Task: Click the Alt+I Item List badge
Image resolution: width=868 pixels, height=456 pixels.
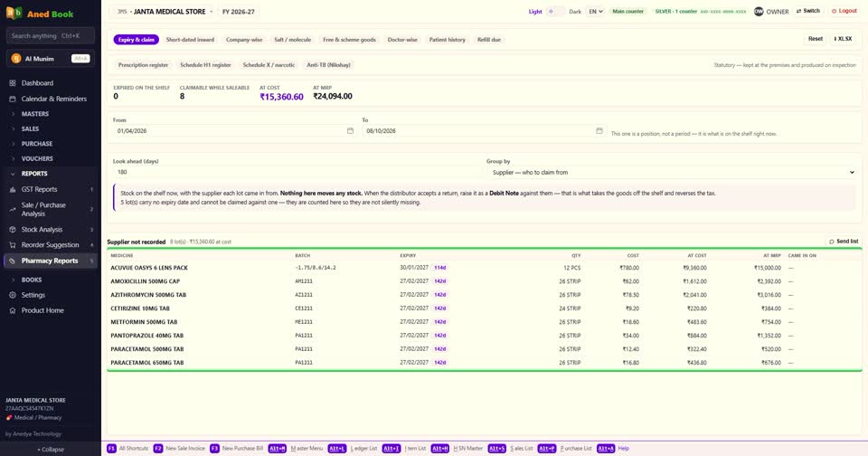Action: (x=391, y=448)
